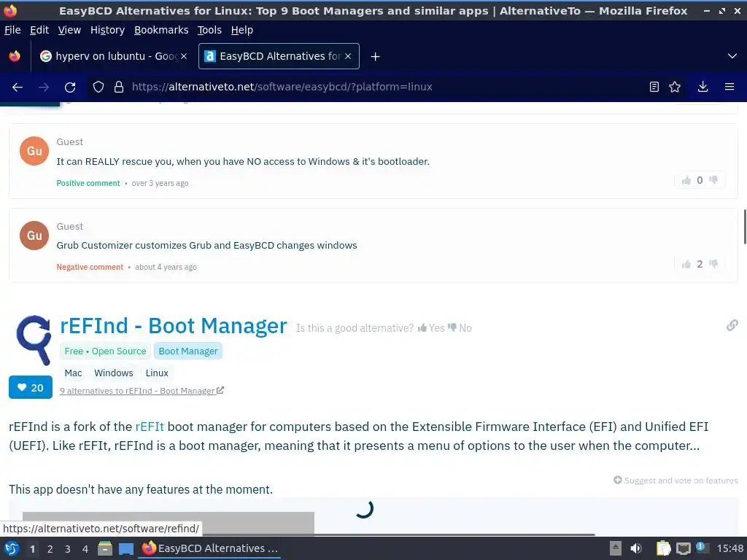
Task: Click network monitor tray icon
Action: click(x=683, y=548)
